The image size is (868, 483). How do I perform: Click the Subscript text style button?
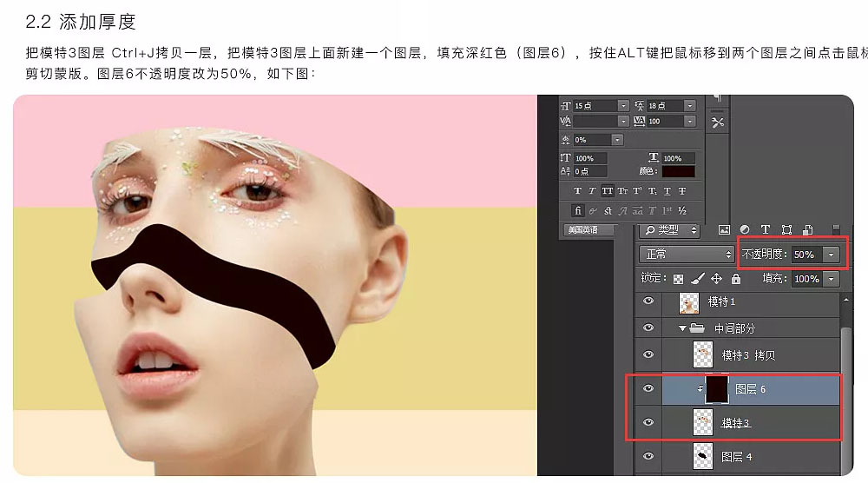[653, 191]
